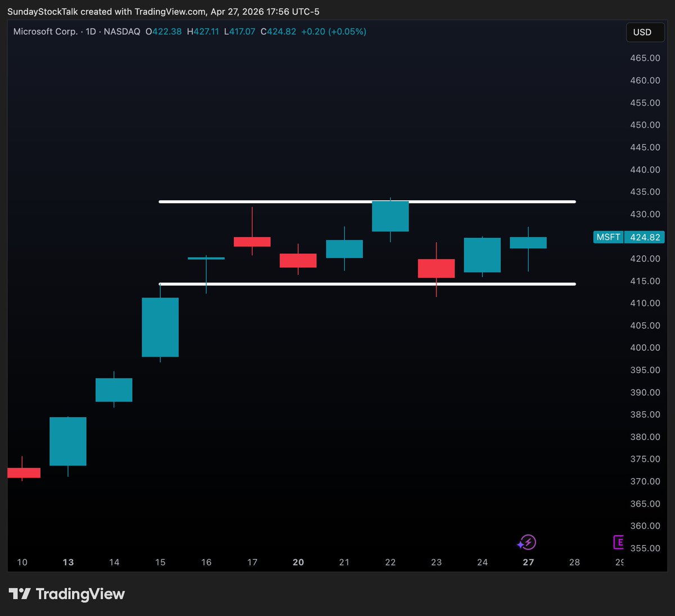675x616 pixels.
Task: Click the April 20 red candle
Action: click(x=298, y=260)
